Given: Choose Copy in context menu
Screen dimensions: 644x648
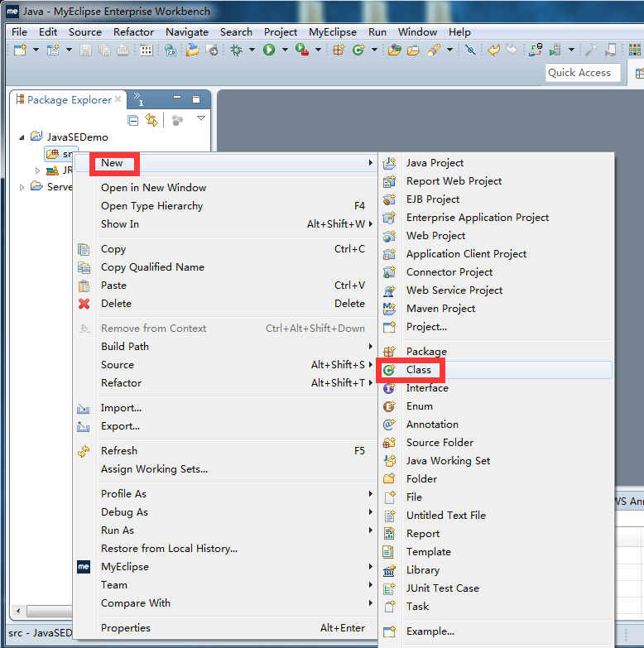Looking at the screenshot, I should coord(226,249).
